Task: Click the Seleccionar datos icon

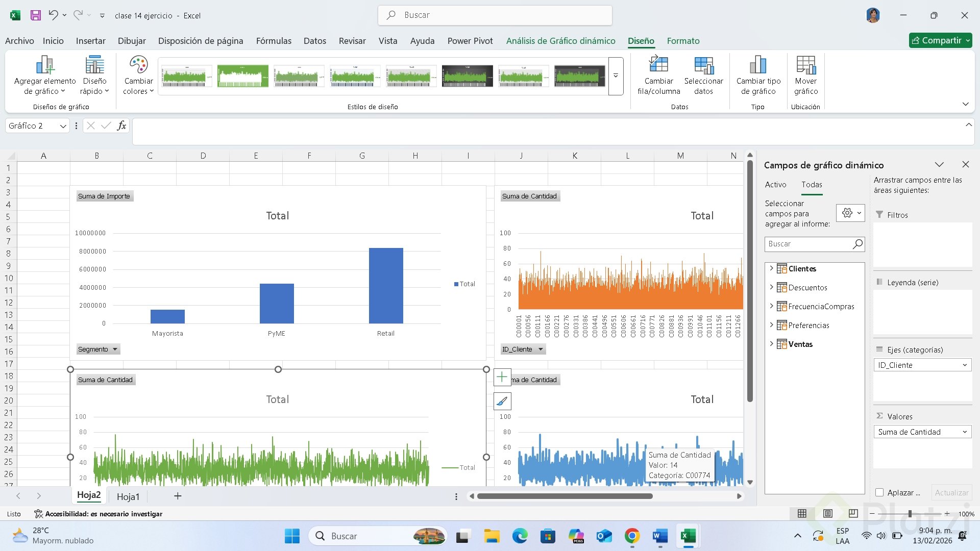Action: (x=703, y=65)
